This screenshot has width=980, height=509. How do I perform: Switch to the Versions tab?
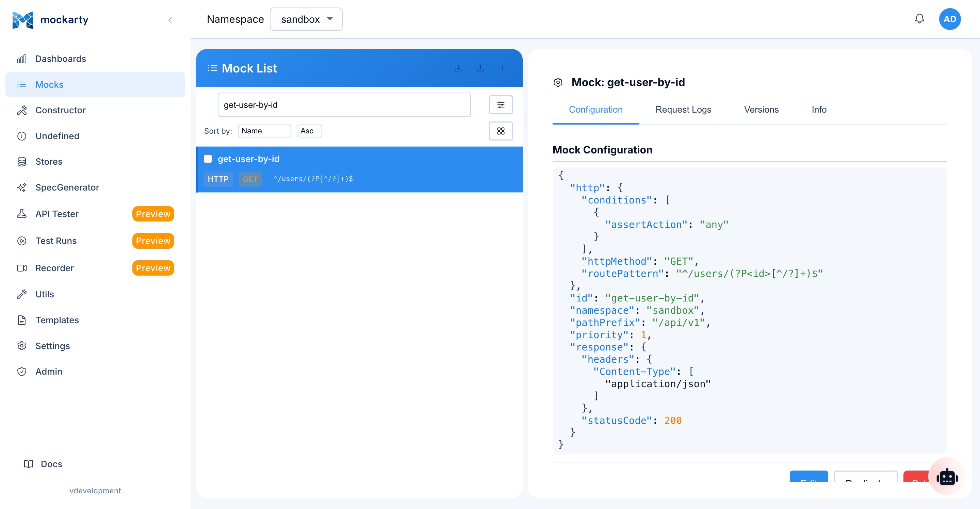click(x=761, y=110)
